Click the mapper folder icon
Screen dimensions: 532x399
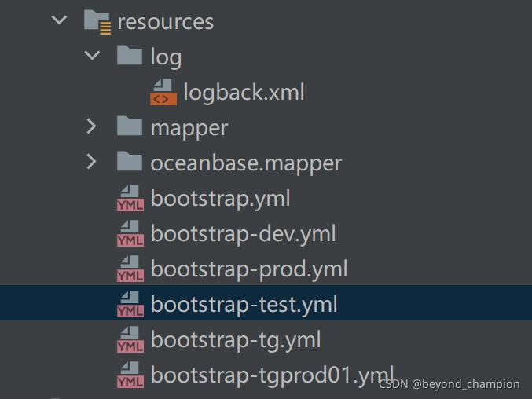point(130,126)
